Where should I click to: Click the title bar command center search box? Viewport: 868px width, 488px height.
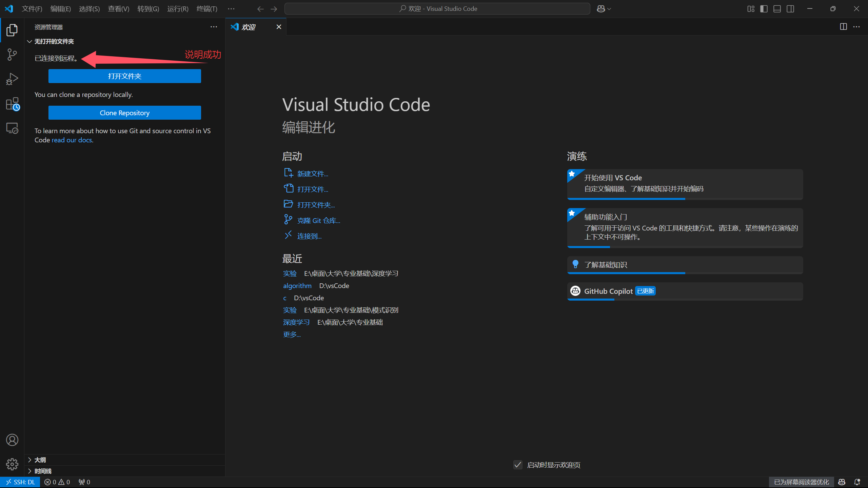[x=437, y=9]
